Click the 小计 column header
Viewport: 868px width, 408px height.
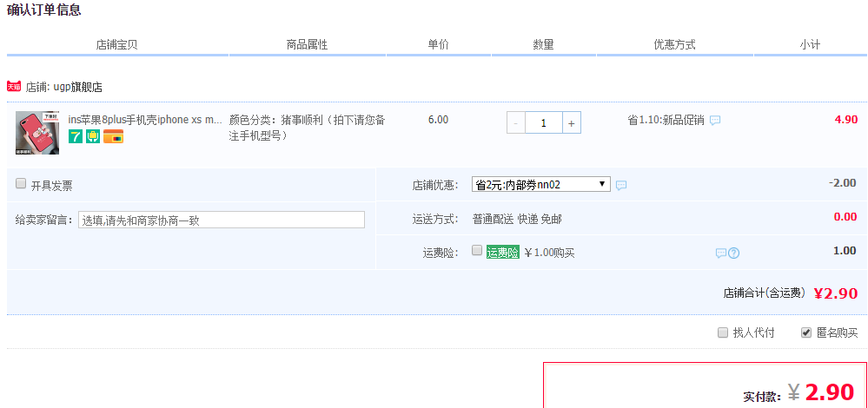[810, 45]
